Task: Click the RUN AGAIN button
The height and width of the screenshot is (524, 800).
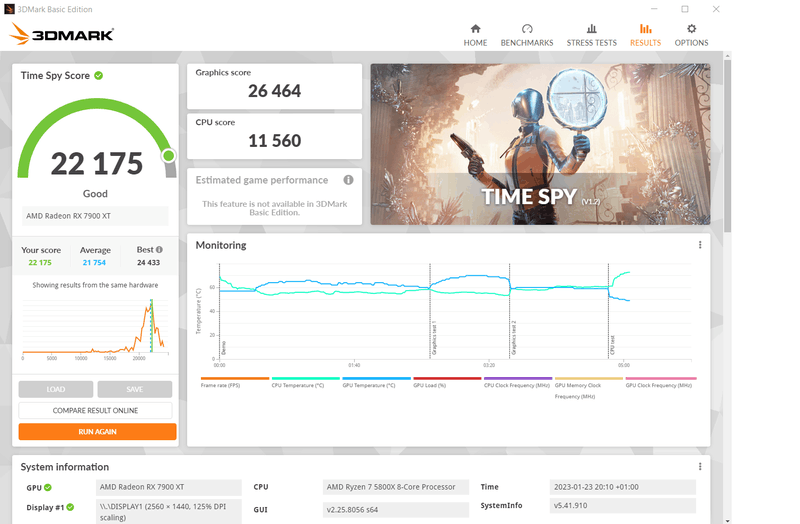Action: (97, 432)
